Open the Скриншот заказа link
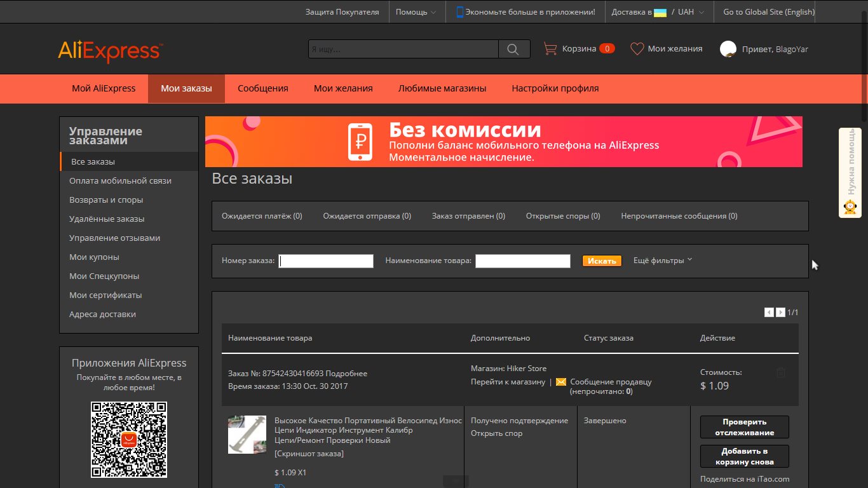868x488 pixels. click(309, 454)
